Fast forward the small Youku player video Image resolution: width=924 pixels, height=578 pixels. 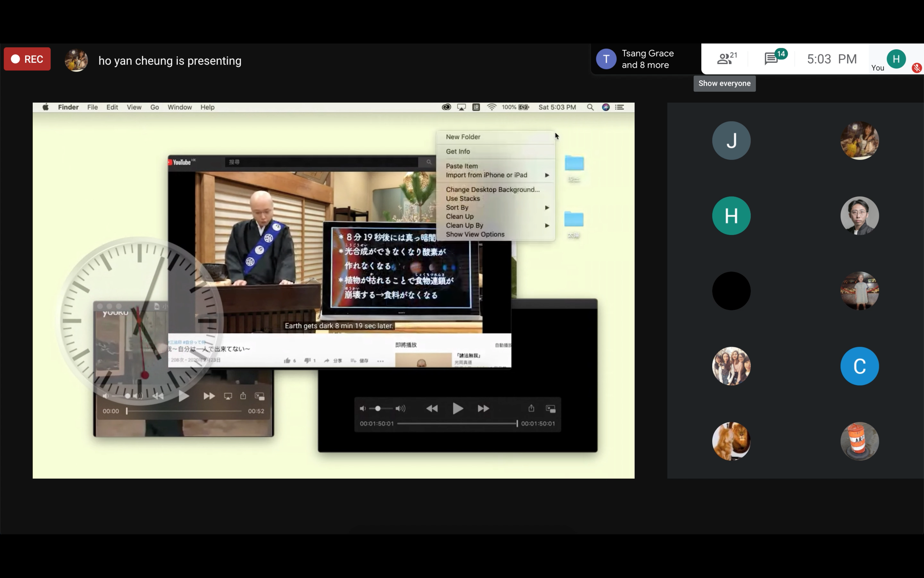point(209,396)
